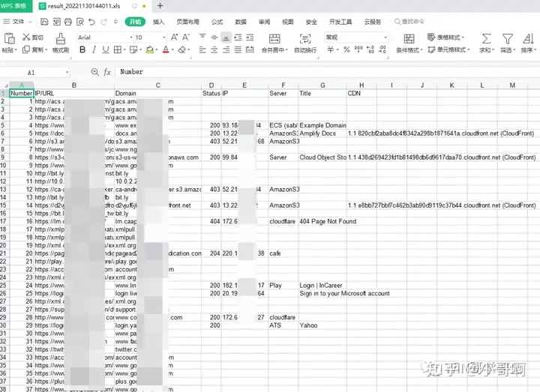
Task: Decrease decimal places icon
Action: tap(382, 49)
